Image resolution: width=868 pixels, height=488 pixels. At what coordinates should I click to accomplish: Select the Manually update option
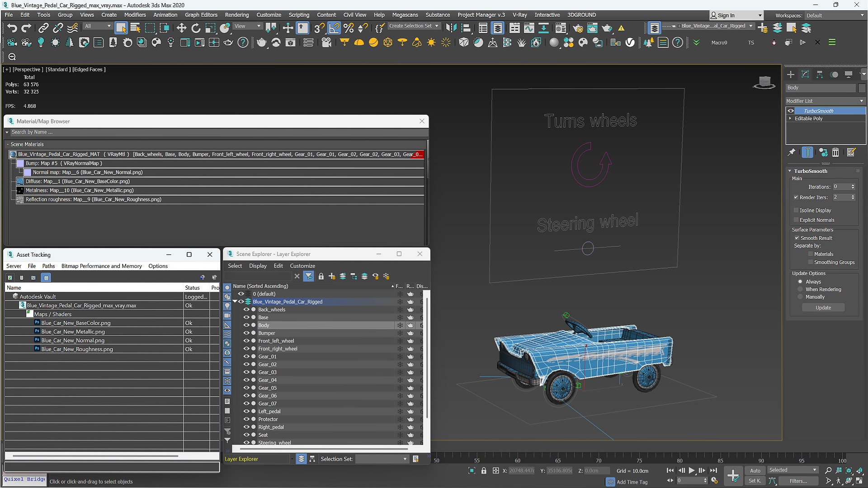[x=800, y=297]
